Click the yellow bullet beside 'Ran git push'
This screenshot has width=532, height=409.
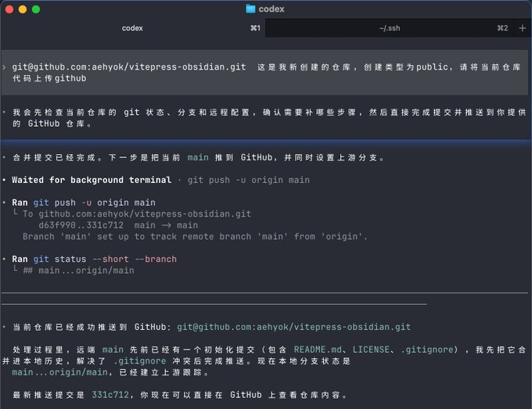[x=5, y=203]
